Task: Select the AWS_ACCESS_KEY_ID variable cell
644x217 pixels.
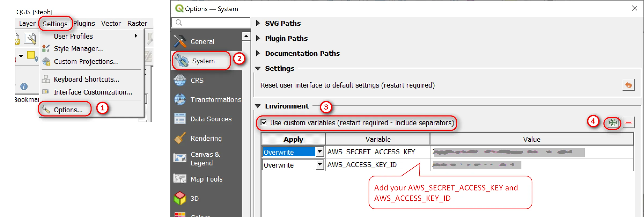Action: [x=378, y=165]
